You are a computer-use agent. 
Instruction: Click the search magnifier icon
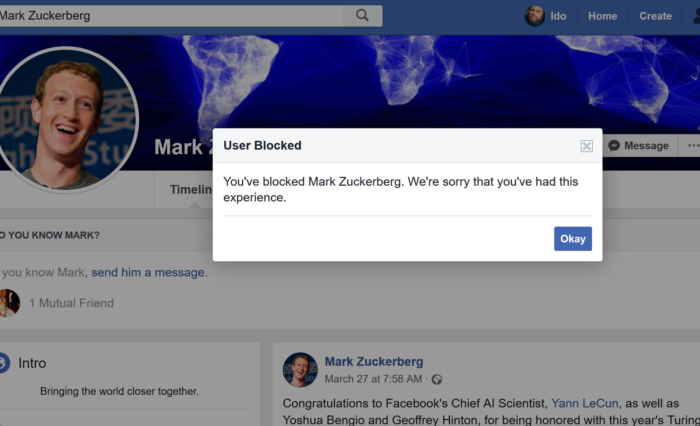point(362,15)
